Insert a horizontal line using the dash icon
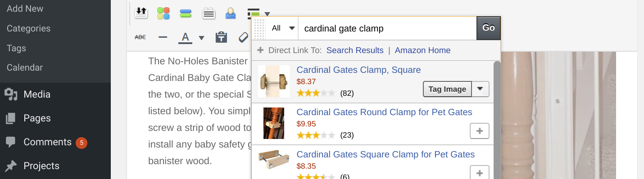Screen dimensions: 644x179 163,37
